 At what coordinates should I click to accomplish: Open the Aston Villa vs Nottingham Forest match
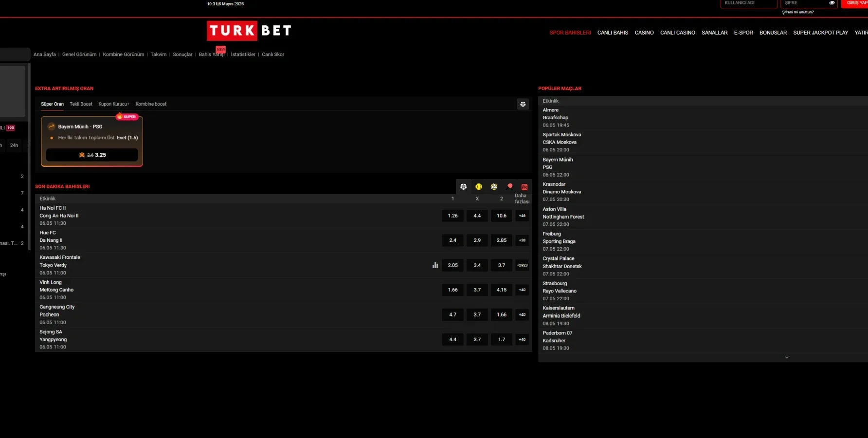pos(703,217)
